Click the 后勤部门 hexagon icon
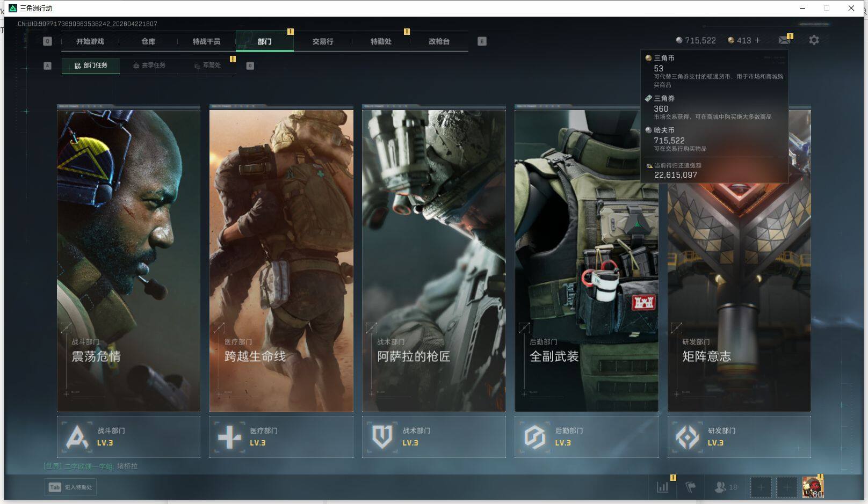The height and width of the screenshot is (504, 868). click(x=534, y=437)
